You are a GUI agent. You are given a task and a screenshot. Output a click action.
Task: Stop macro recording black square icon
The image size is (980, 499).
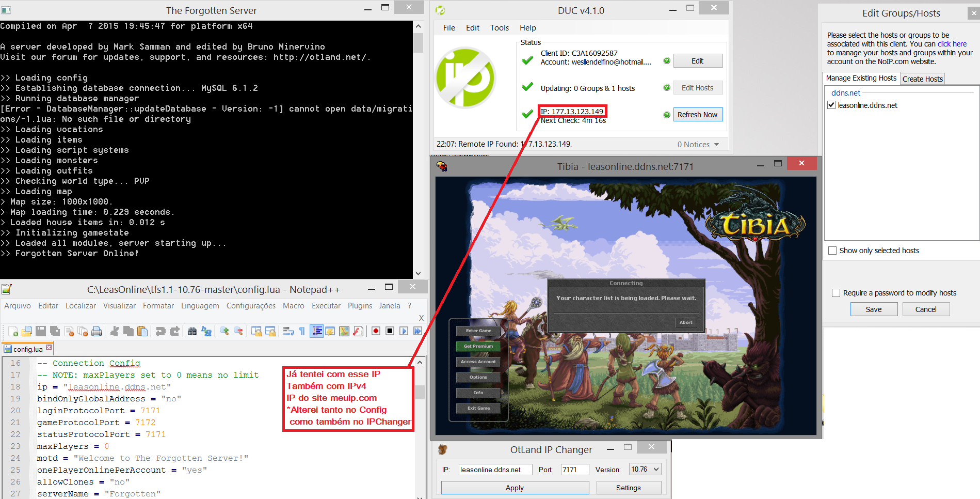pyautogui.click(x=390, y=331)
